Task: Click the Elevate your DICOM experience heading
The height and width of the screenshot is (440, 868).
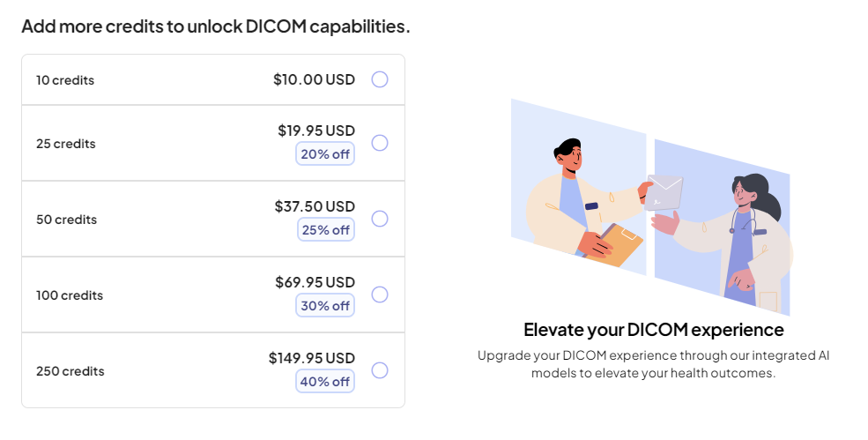Action: [654, 331]
